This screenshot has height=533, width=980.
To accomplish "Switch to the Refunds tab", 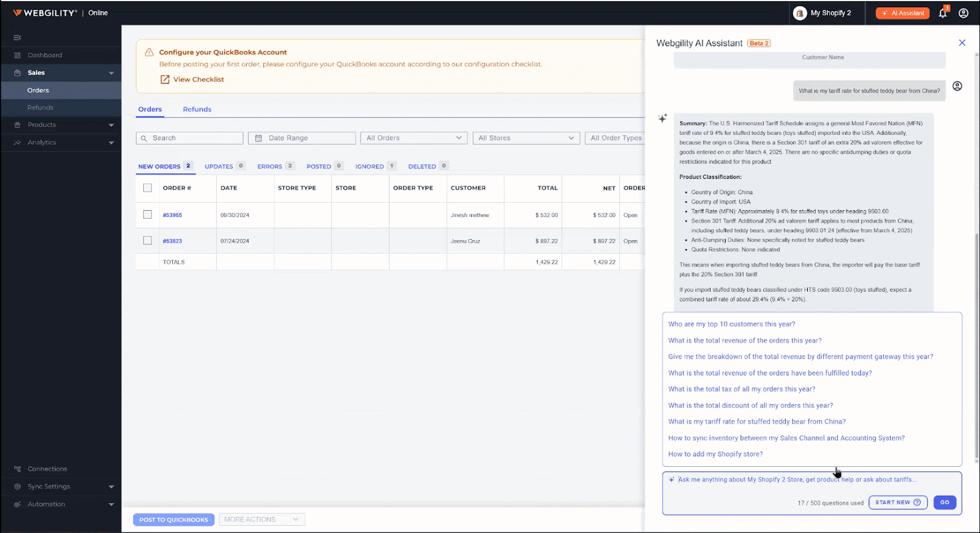I will point(197,109).
